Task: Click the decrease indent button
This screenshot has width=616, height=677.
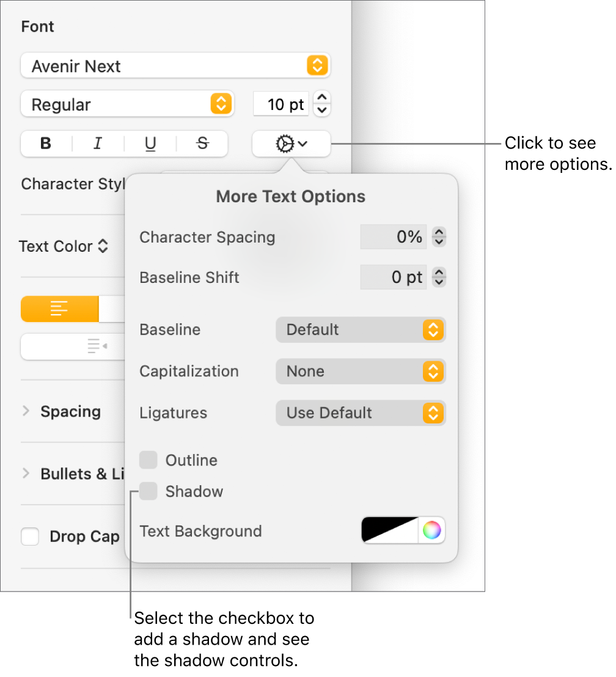Action: (97, 346)
